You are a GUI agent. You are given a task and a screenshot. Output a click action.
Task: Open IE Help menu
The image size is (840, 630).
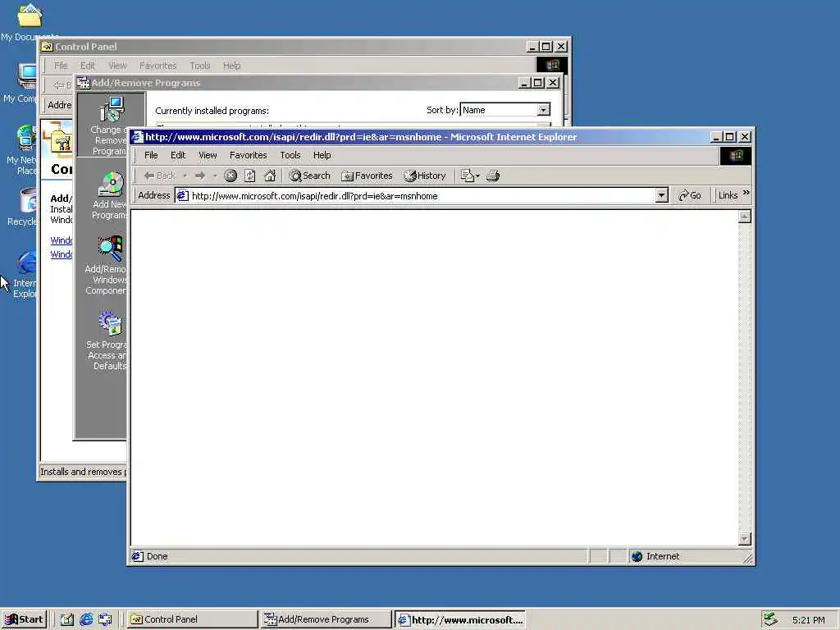(x=322, y=155)
